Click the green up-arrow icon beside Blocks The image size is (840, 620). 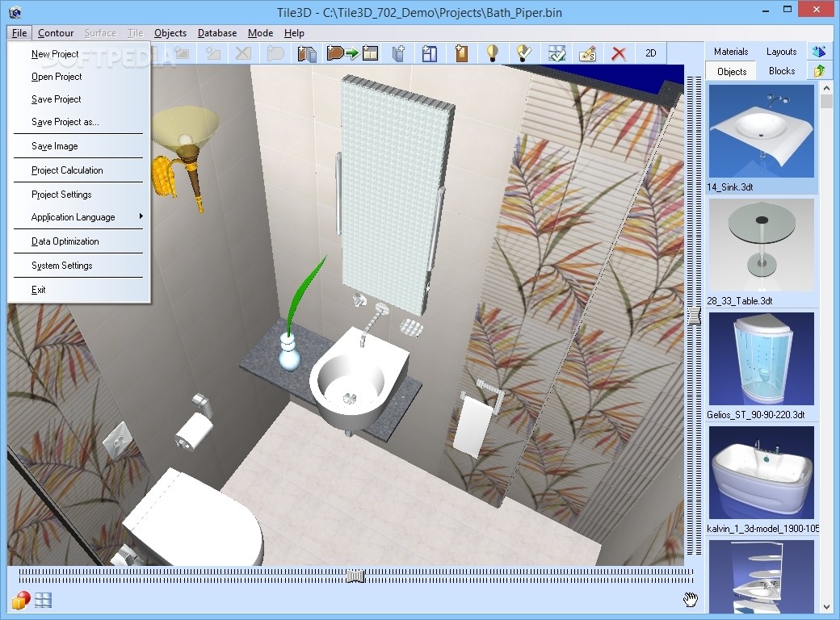(x=818, y=71)
